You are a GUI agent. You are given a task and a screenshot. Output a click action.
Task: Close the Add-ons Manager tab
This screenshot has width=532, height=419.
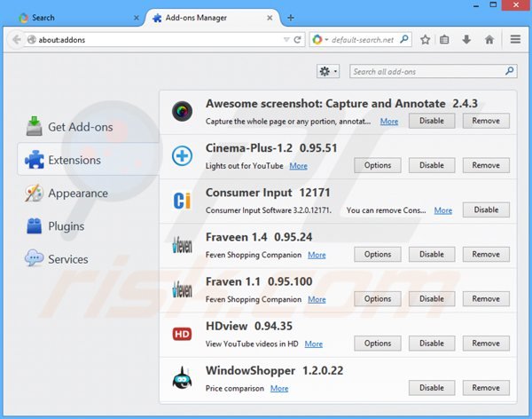270,18
